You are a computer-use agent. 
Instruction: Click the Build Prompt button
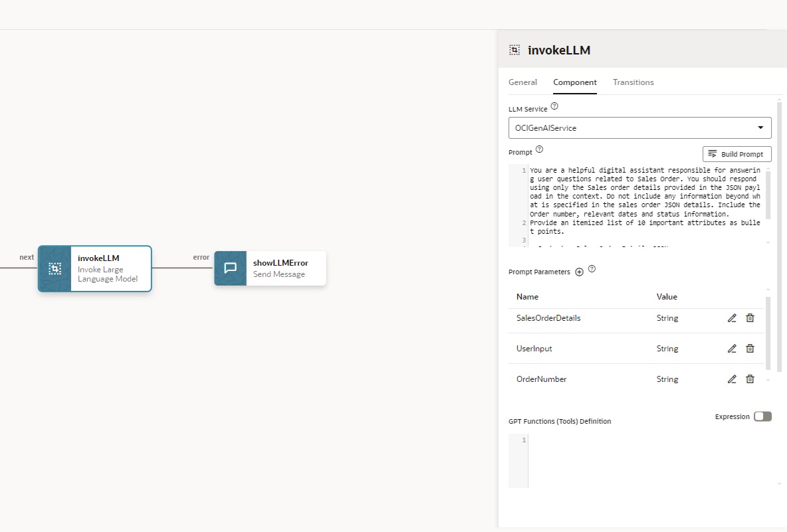(x=736, y=154)
